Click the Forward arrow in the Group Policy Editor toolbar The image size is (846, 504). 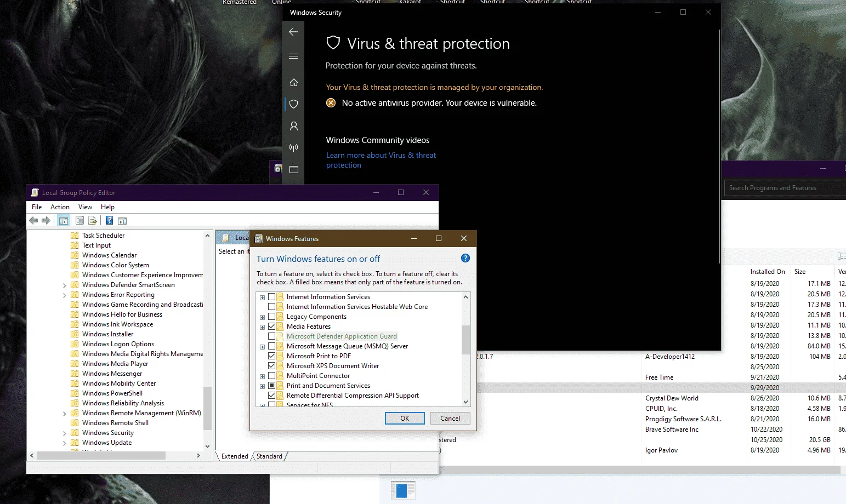[46, 221]
